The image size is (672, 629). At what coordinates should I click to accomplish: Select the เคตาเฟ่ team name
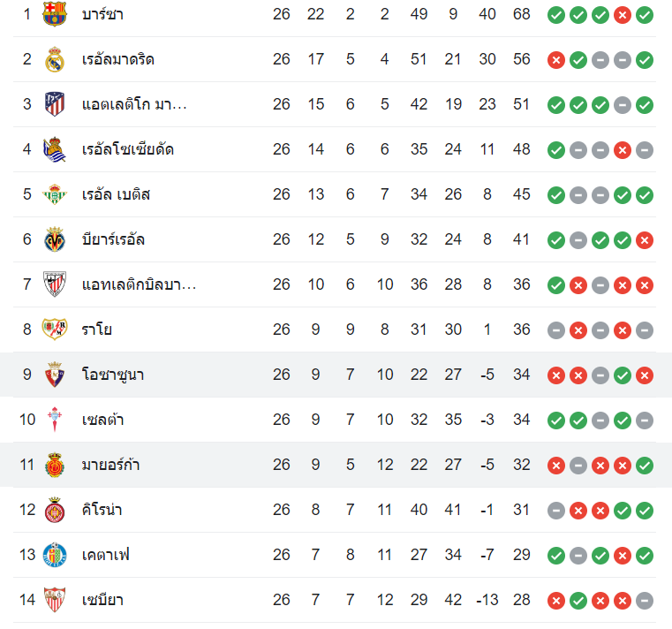coord(106,555)
